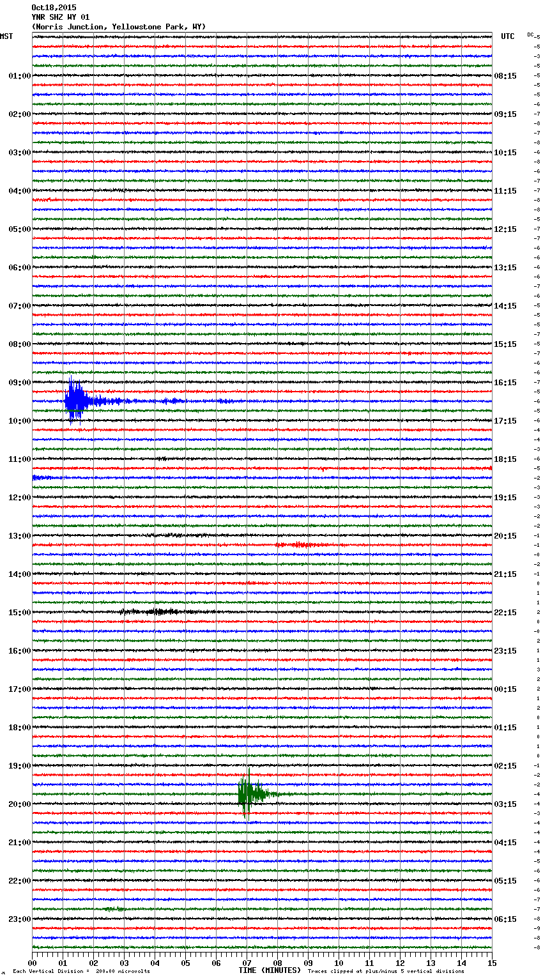The width and height of the screenshot is (543, 980).
Task: Click the Traces clipped at plus/minus 5 note
Action: [386, 971]
